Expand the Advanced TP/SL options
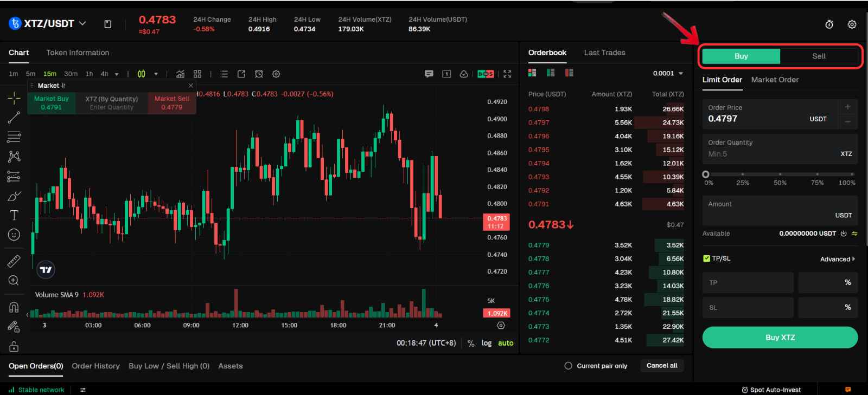Image resolution: width=868 pixels, height=395 pixels. tap(837, 259)
